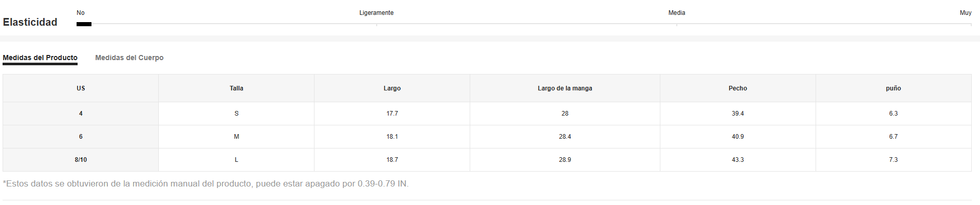Click the 'puño' column header
Screen dimensions: 980x205
pyautogui.click(x=894, y=88)
